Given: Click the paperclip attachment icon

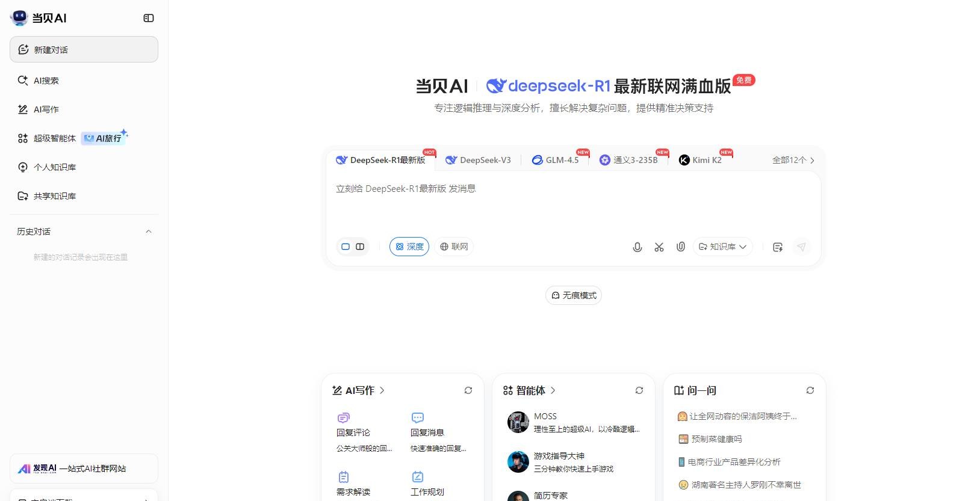Looking at the screenshot, I should [681, 247].
